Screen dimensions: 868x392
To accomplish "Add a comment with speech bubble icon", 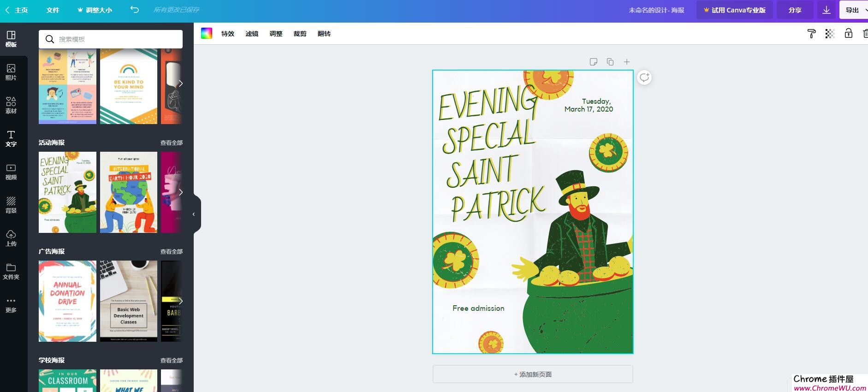I will pos(644,77).
